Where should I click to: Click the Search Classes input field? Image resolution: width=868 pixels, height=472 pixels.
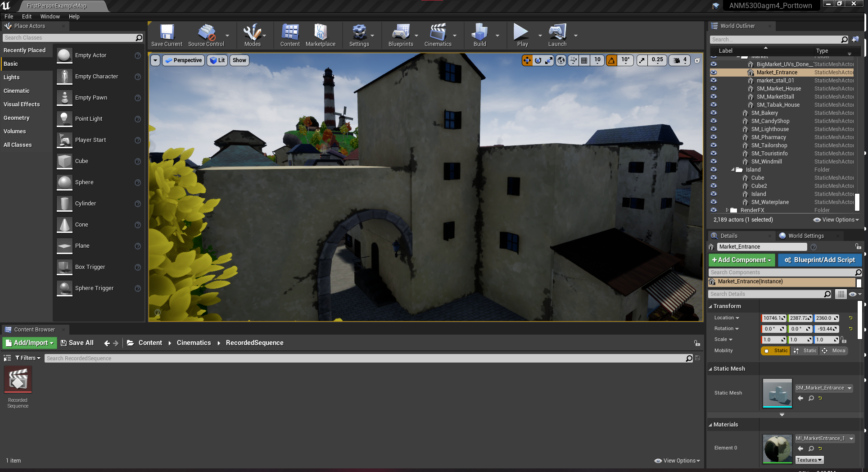click(x=72, y=38)
